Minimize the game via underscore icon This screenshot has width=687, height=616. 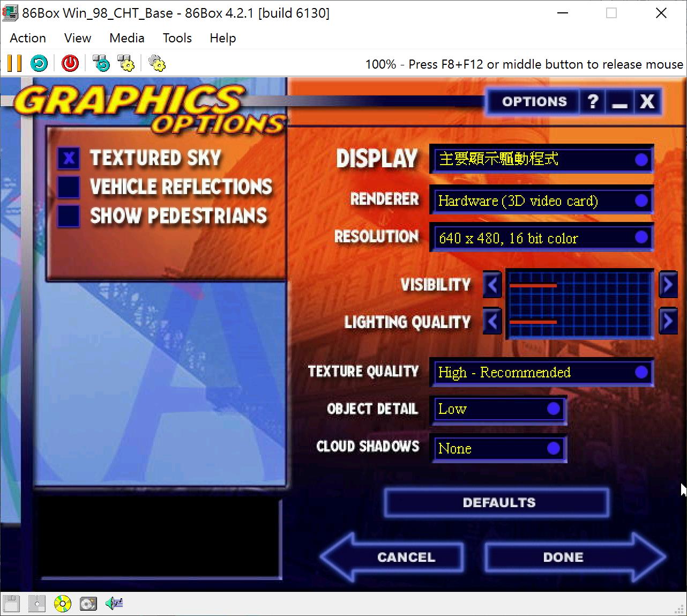[x=619, y=101]
